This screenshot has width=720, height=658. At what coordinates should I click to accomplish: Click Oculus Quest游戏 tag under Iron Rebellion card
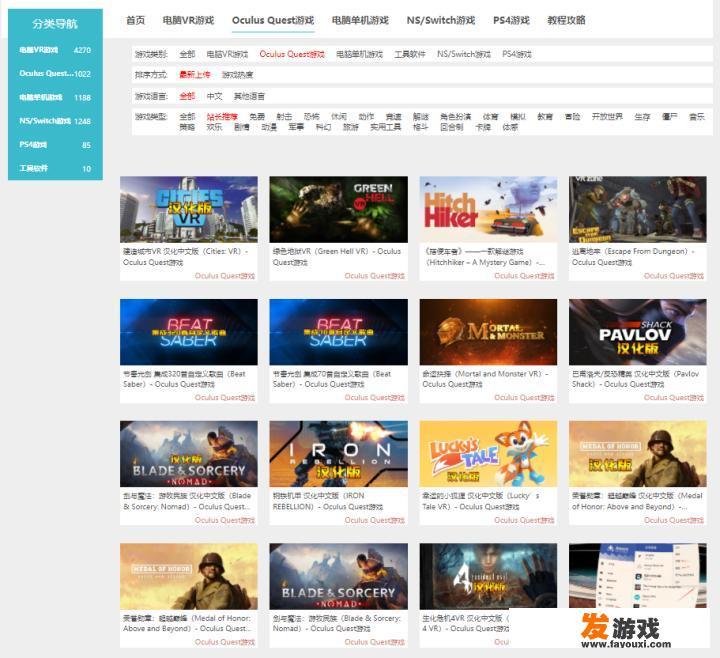(x=374, y=520)
